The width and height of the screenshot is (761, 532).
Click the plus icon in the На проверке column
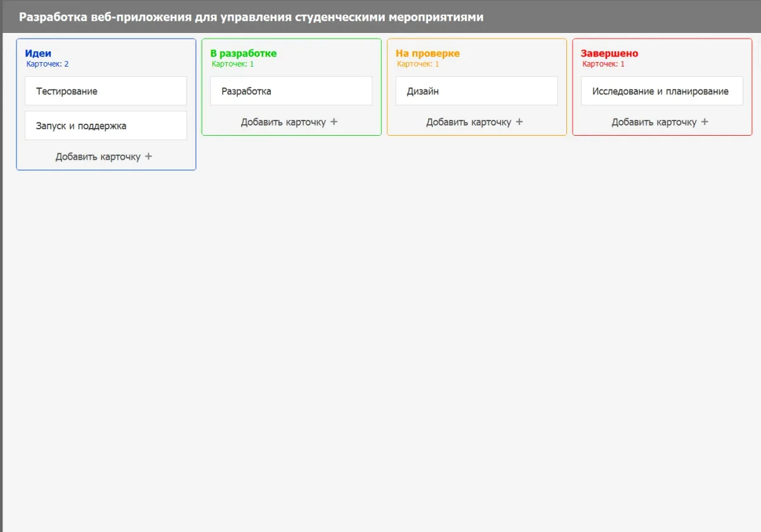tap(519, 122)
